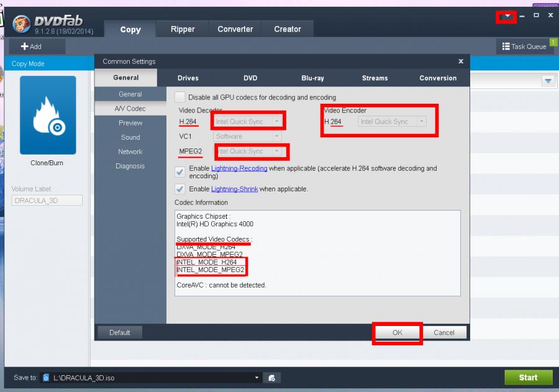Expand the blue arrow dropdown at right
Viewport: 559px width, 392px height.
(x=548, y=81)
